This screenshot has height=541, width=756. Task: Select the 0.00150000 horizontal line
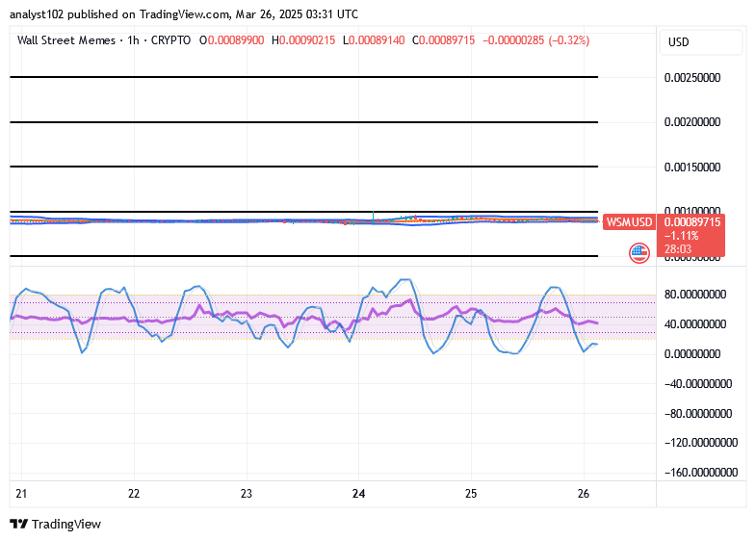pyautogui.click(x=303, y=167)
